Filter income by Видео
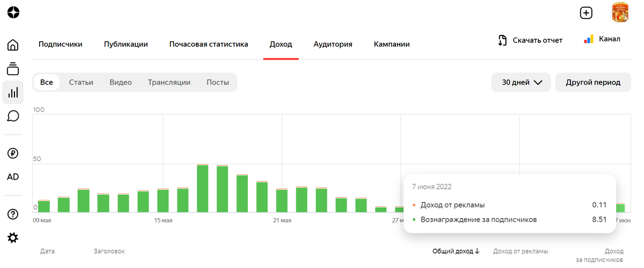The height and width of the screenshot is (268, 644). (121, 83)
